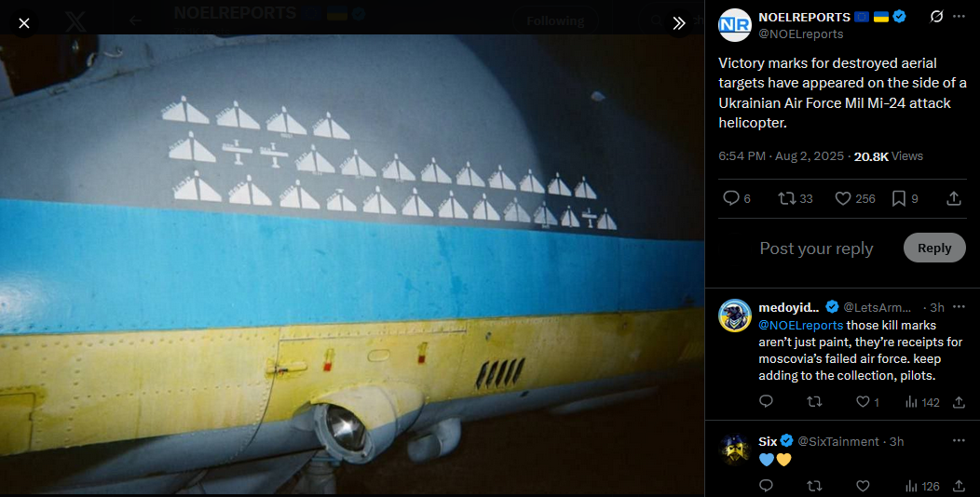Click the dimmed X logo behind overlay
This screenshot has height=497, width=980.
(x=76, y=22)
